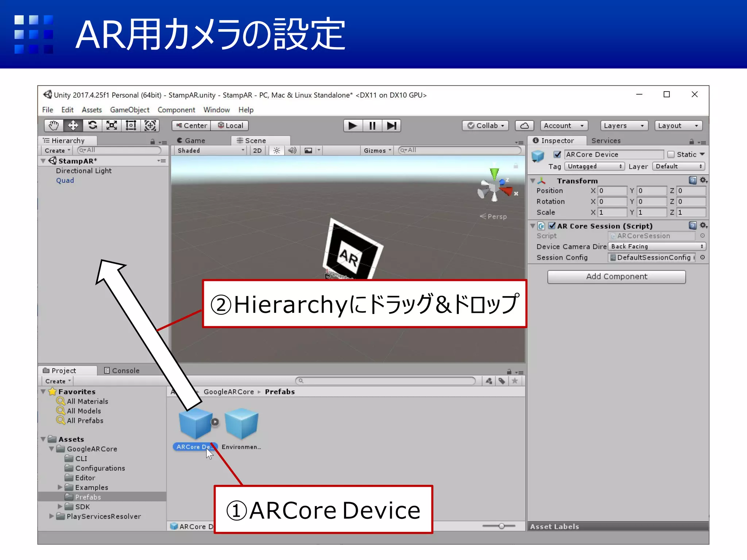Enable the Static checkbox
Viewport: 747px width, 560px height.
pyautogui.click(x=670, y=155)
